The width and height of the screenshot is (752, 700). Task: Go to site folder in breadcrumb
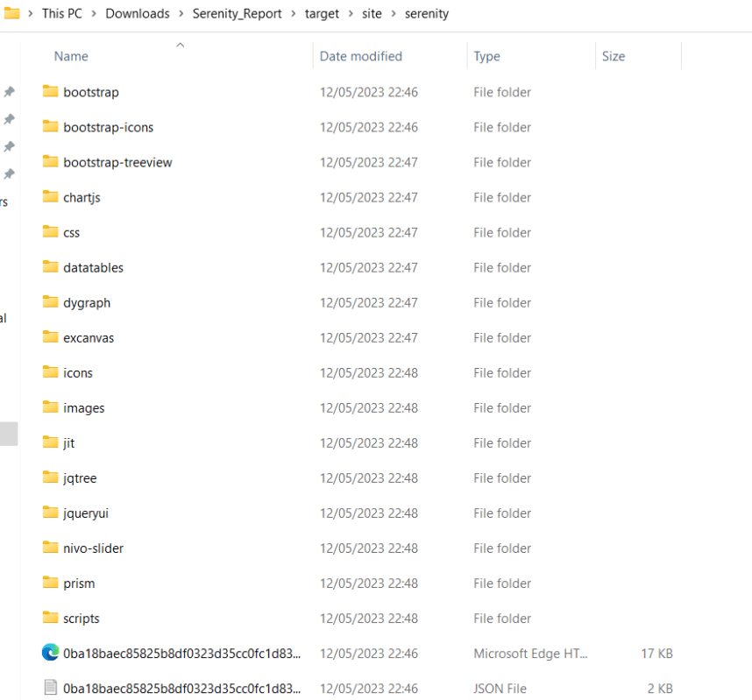373,14
